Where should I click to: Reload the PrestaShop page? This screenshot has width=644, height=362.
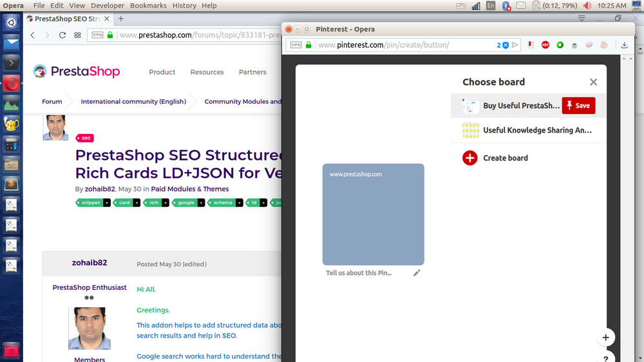[62, 35]
